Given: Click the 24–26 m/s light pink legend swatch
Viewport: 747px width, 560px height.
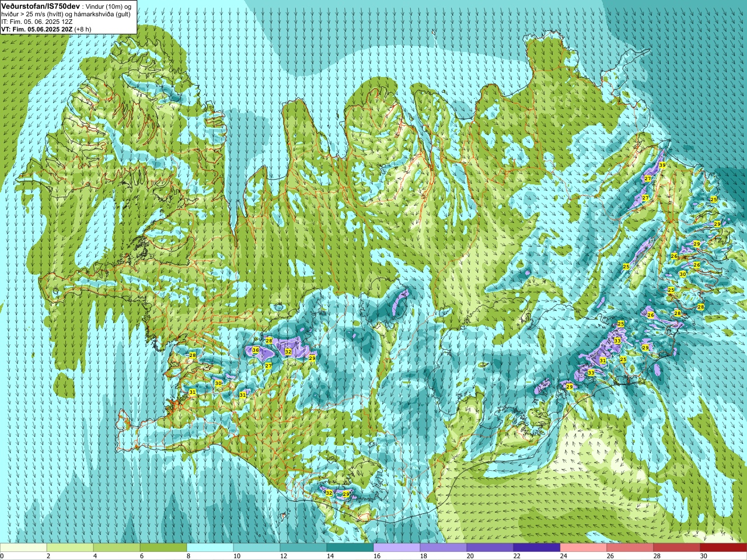Looking at the screenshot, I should (584, 548).
